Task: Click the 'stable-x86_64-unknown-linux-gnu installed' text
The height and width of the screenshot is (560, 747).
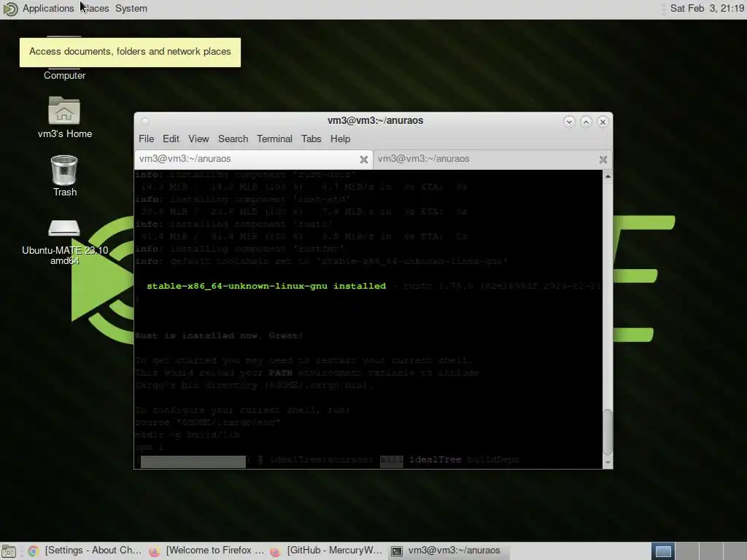Action: pyautogui.click(x=266, y=286)
